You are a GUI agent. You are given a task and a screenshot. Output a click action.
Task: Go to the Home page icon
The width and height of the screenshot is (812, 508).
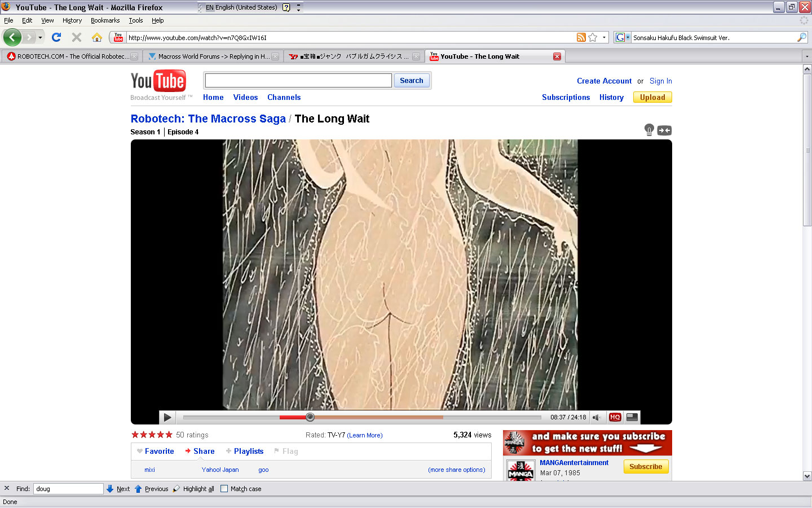click(x=97, y=37)
